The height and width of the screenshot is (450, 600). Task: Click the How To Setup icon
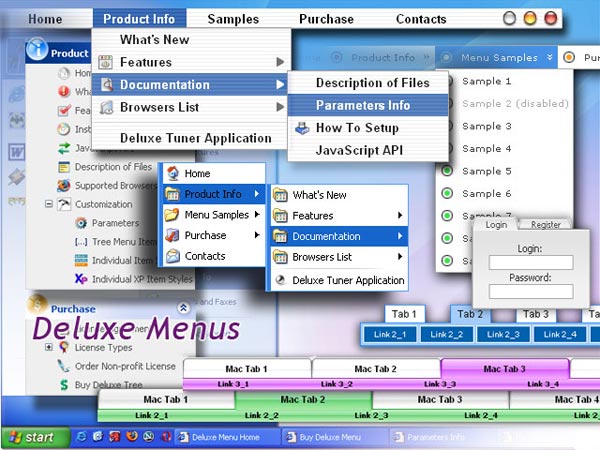pos(301,128)
